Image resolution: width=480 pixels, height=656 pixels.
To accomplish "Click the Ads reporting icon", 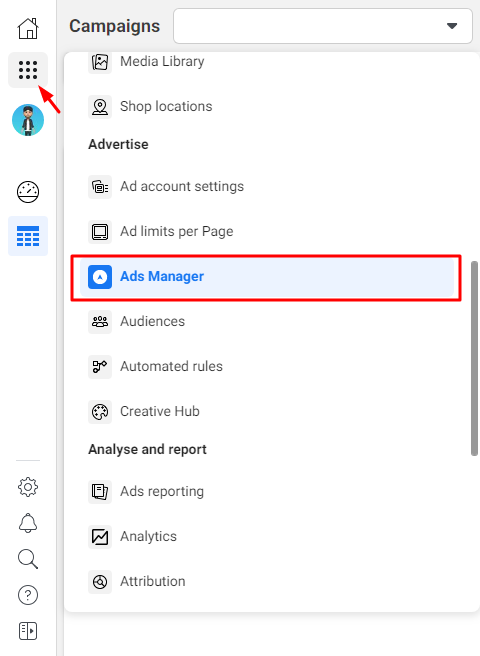I will pos(100,492).
